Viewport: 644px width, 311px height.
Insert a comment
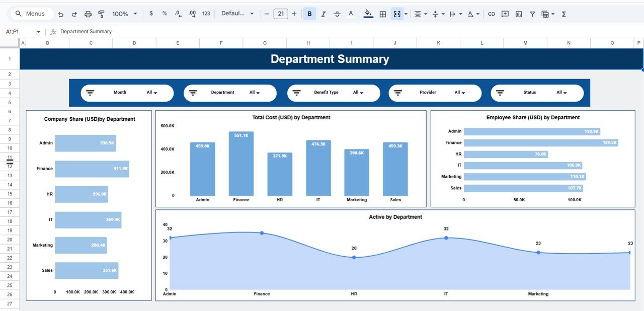click(x=504, y=14)
